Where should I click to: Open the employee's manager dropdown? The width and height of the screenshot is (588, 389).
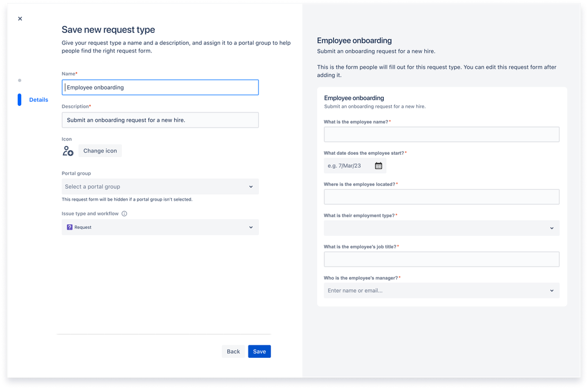[x=441, y=291]
